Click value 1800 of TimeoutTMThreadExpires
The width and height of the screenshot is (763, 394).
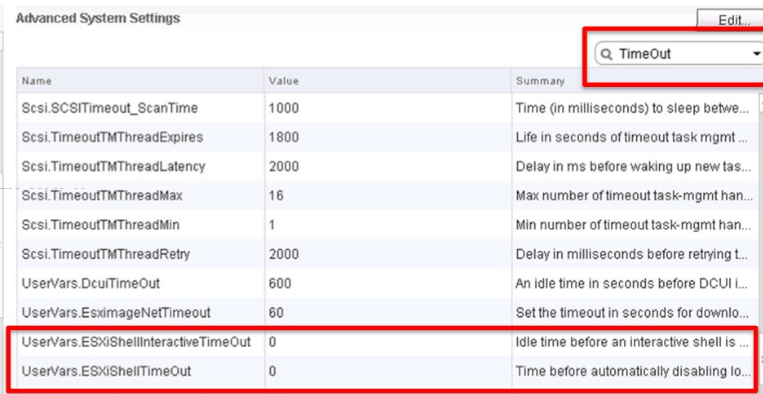click(284, 137)
